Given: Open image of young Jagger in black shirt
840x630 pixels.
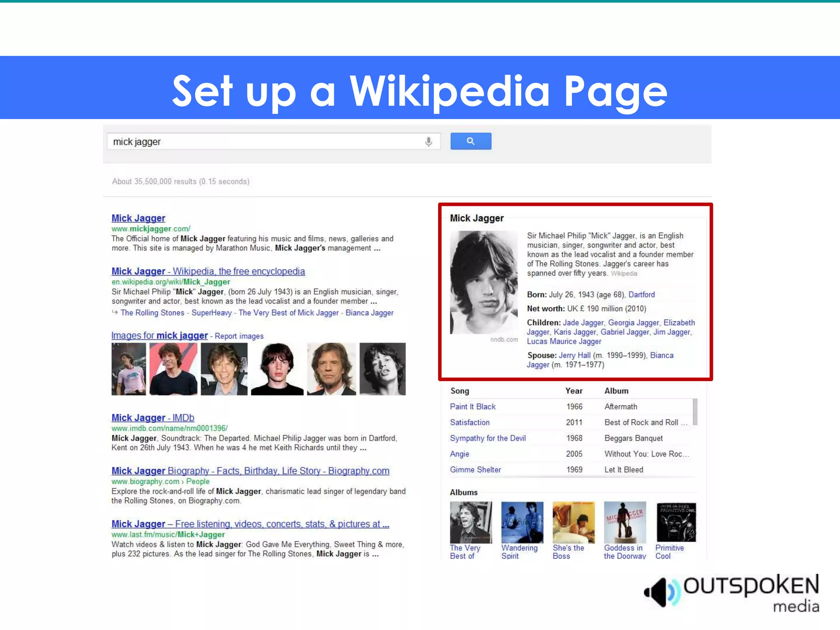Looking at the screenshot, I should point(277,369).
